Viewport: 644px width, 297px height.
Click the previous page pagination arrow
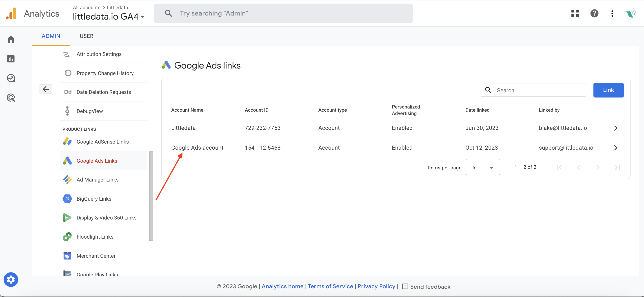578,167
